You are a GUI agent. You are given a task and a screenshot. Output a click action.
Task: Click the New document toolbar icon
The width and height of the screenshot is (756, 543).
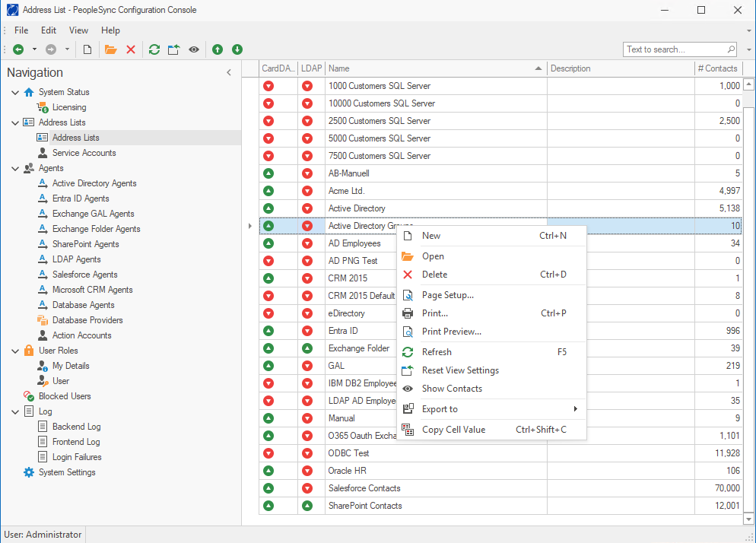pyautogui.click(x=87, y=49)
